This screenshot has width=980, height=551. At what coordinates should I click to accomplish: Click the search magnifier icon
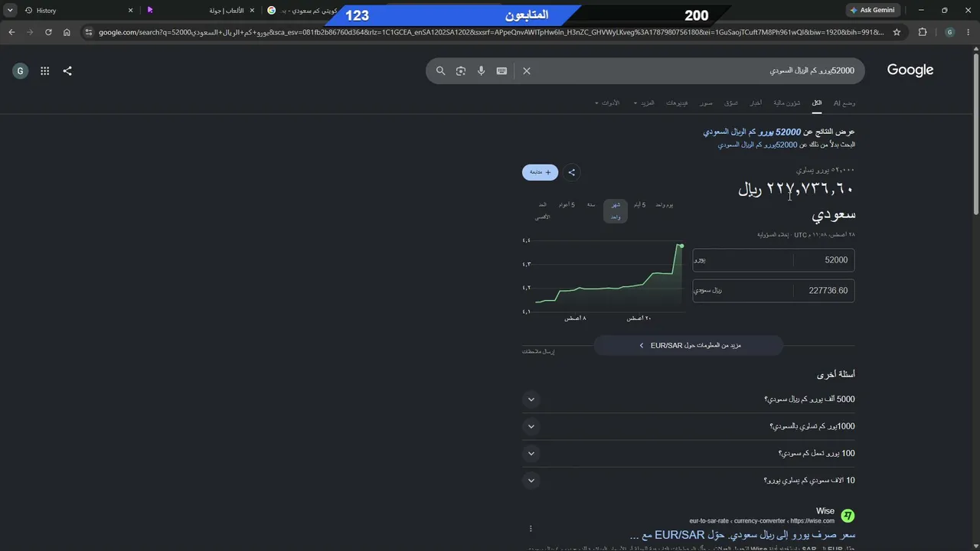pos(441,70)
